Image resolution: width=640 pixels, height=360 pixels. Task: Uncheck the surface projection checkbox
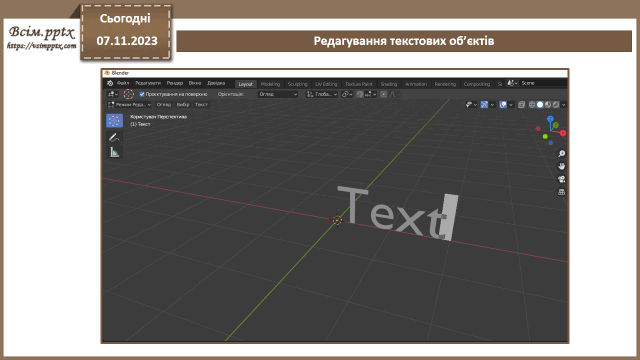pos(142,94)
